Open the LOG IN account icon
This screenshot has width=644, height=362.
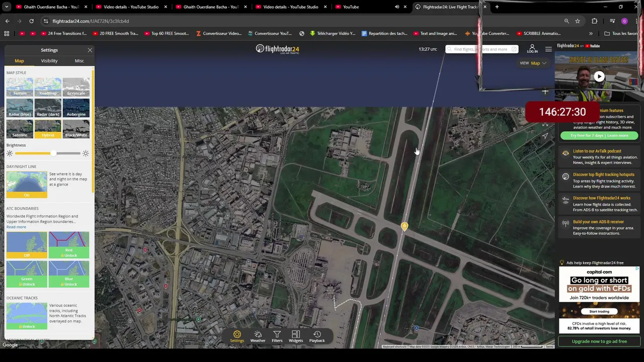click(x=532, y=49)
